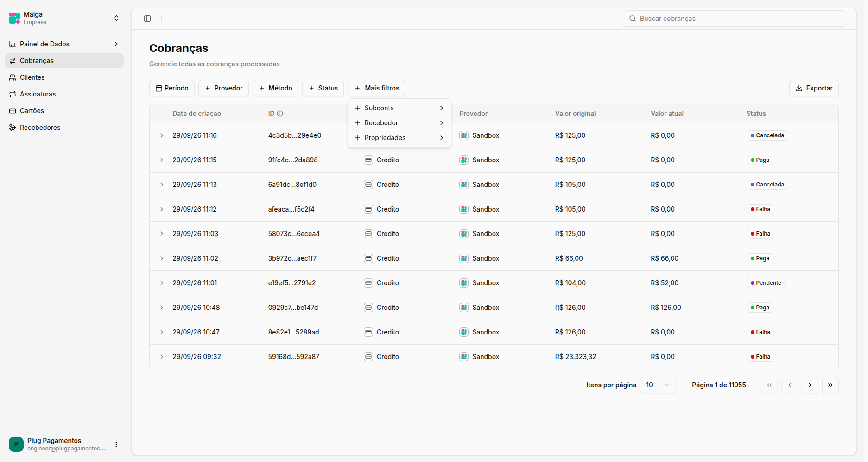Click the R$ 23.323,32 amount

click(x=576, y=357)
